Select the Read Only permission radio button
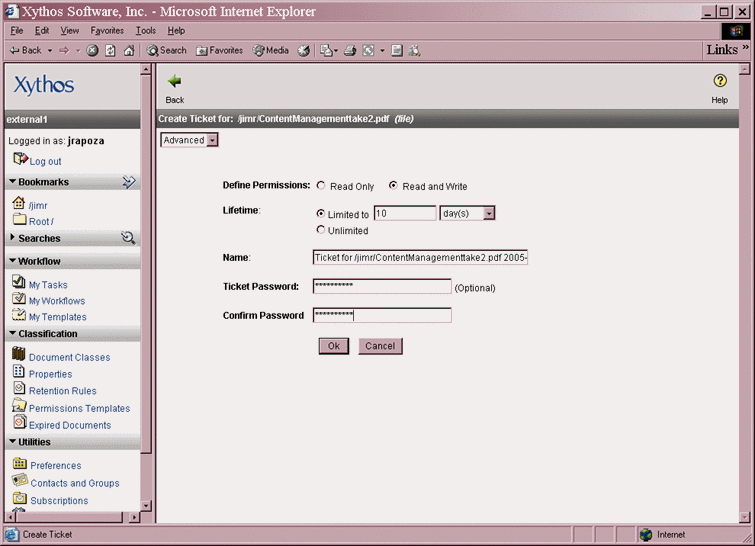Viewport: 755px width, 546px height. [321, 185]
